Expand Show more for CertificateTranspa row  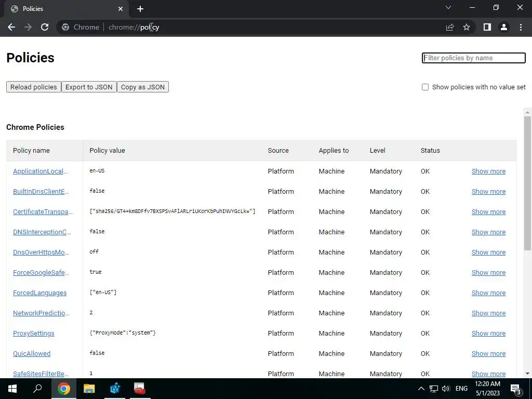(x=488, y=212)
